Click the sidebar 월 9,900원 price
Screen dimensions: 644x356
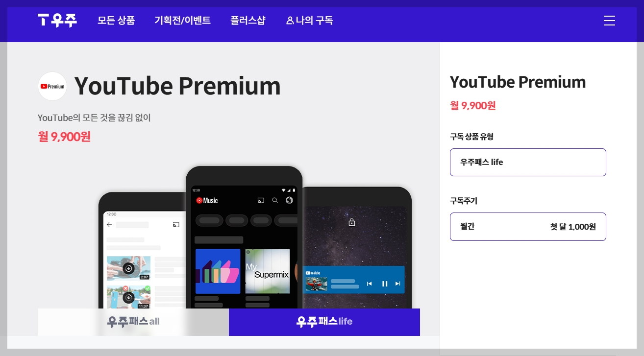(473, 105)
